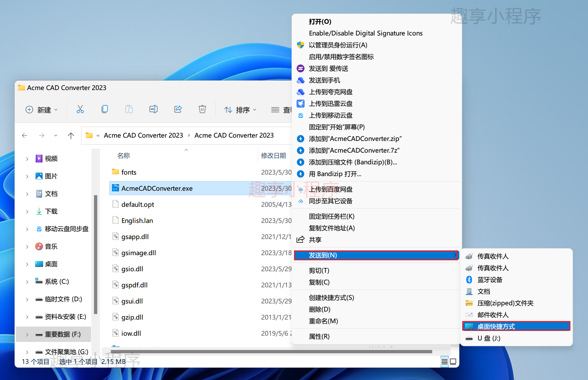The height and width of the screenshot is (380, 588).
Task: Click the Share icon in Explorer toolbar
Action: click(178, 109)
